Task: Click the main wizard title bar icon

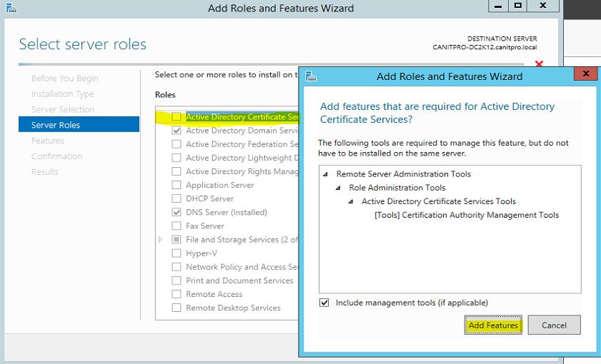Action: click(11, 8)
